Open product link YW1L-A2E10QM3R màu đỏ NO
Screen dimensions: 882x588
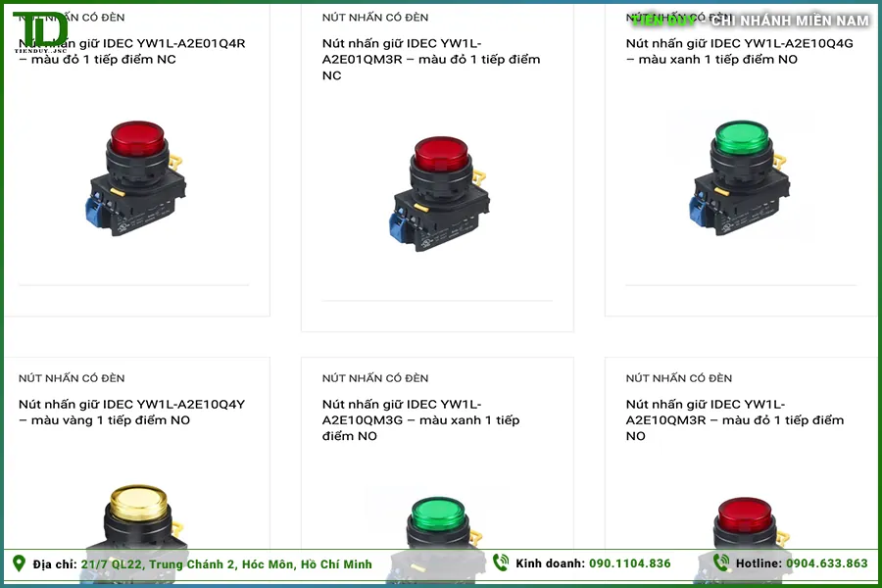point(735,419)
